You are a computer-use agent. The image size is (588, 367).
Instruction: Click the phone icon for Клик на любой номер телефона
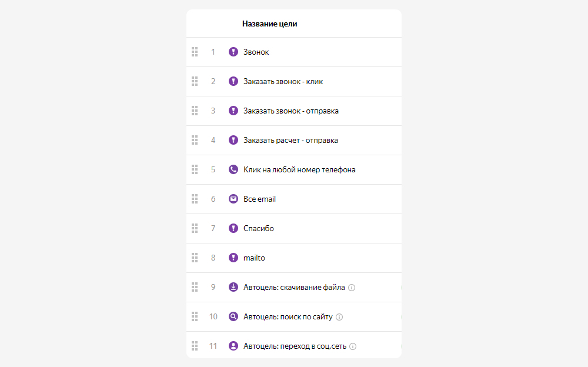(x=233, y=169)
